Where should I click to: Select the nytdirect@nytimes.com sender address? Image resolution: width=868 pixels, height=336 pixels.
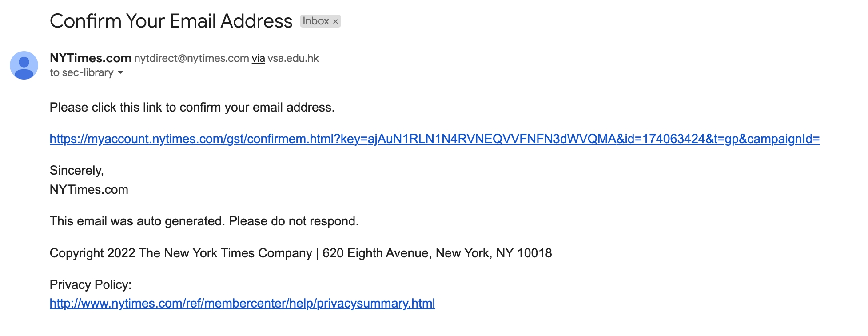coord(191,58)
